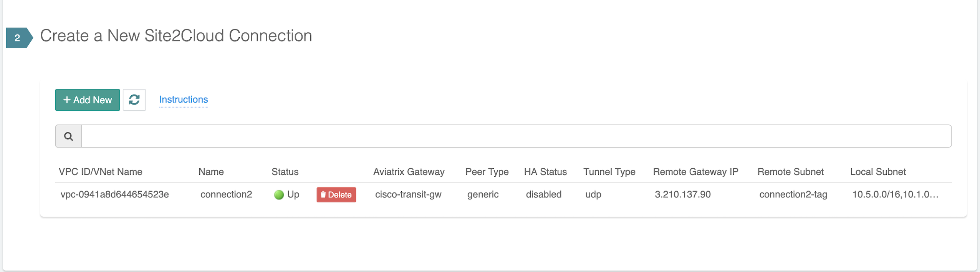
Task: Click Tunnel Type column header
Action: pos(609,172)
